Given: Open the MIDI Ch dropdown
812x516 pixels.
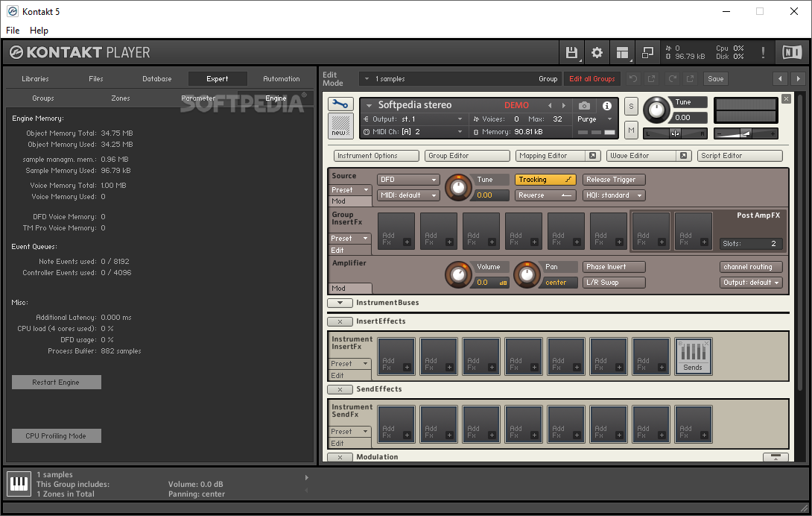Looking at the screenshot, I should 413,132.
